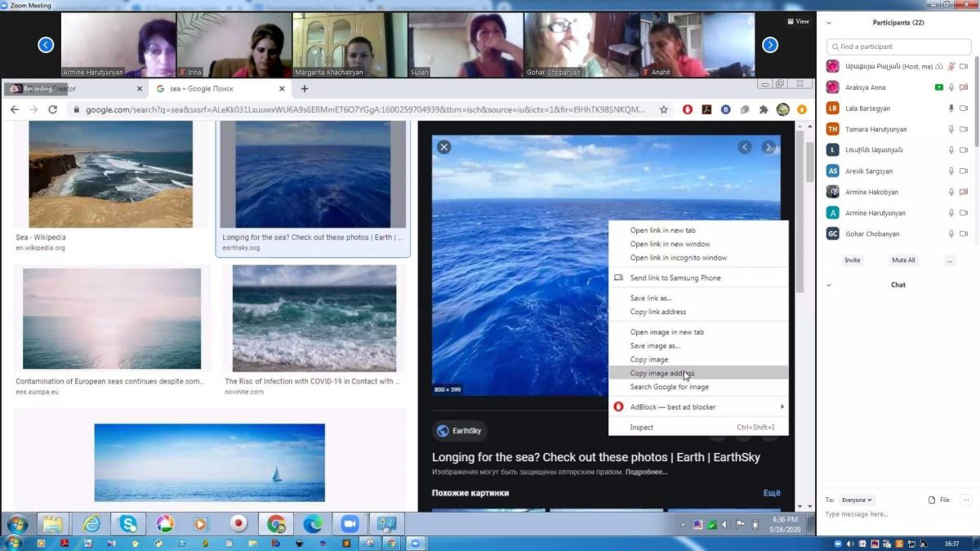Toggle Tamara Harutyunyan's video camera
980x551 pixels.
click(964, 129)
